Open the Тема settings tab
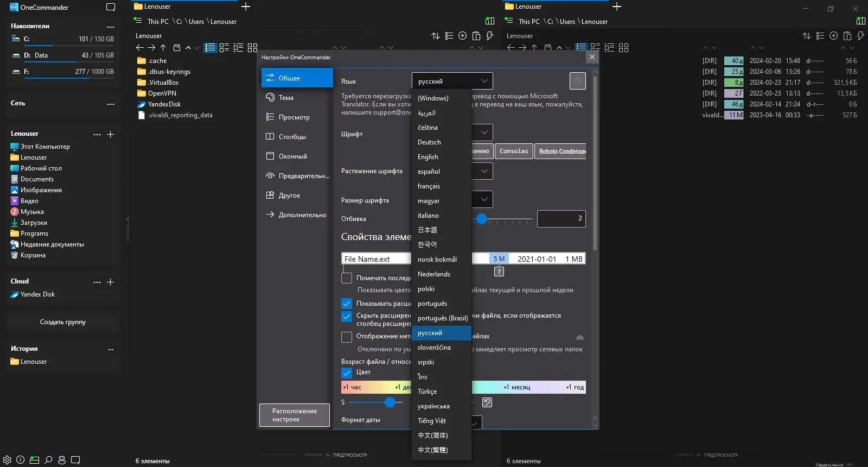868x467 pixels. [x=297, y=98]
